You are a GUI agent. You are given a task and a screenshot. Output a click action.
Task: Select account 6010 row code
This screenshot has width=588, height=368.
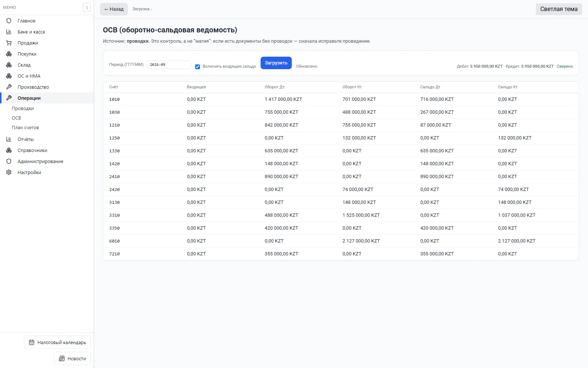click(114, 241)
